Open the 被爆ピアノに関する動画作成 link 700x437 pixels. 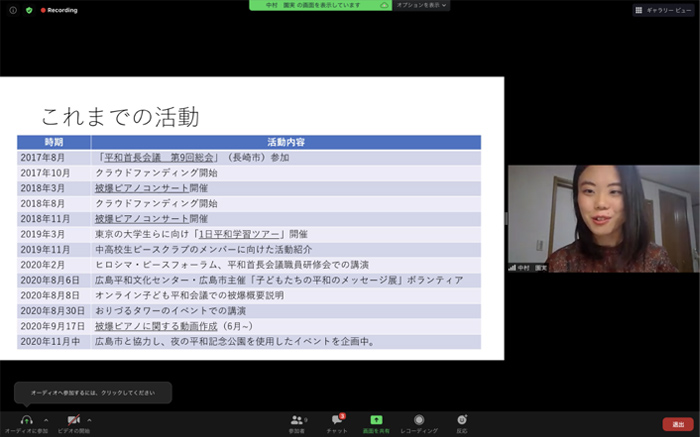click(x=156, y=326)
